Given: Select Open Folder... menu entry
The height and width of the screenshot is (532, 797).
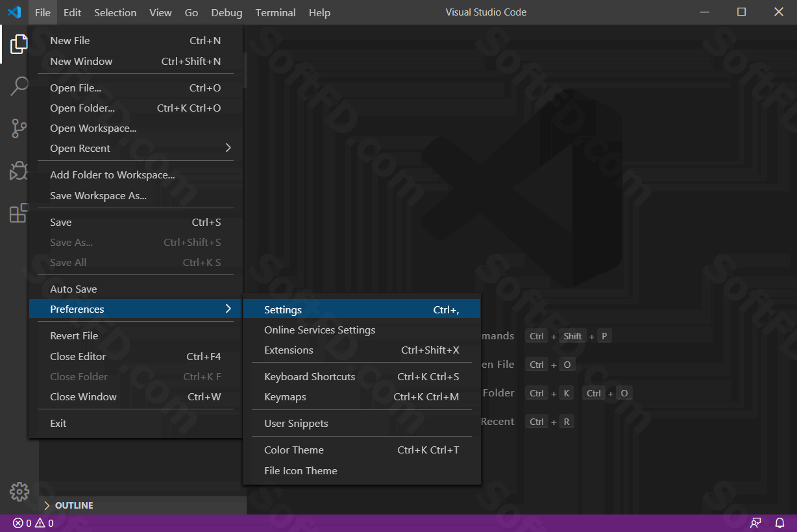Looking at the screenshot, I should point(136,108).
